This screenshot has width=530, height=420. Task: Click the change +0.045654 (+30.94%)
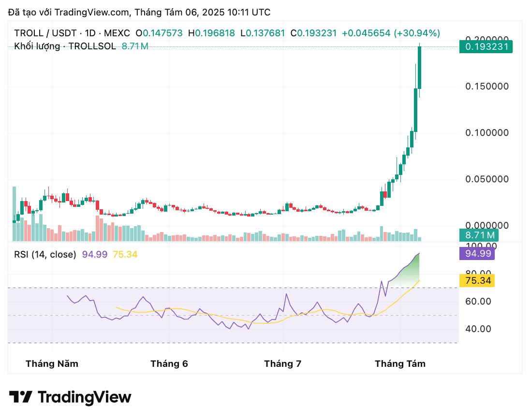(x=391, y=33)
